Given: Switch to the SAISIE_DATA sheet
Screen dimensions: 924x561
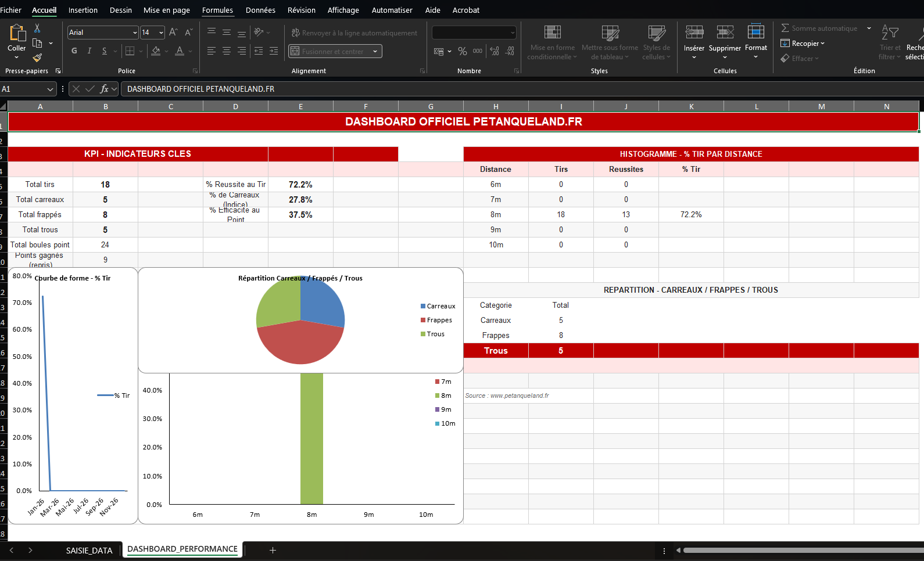Looking at the screenshot, I should [89, 550].
